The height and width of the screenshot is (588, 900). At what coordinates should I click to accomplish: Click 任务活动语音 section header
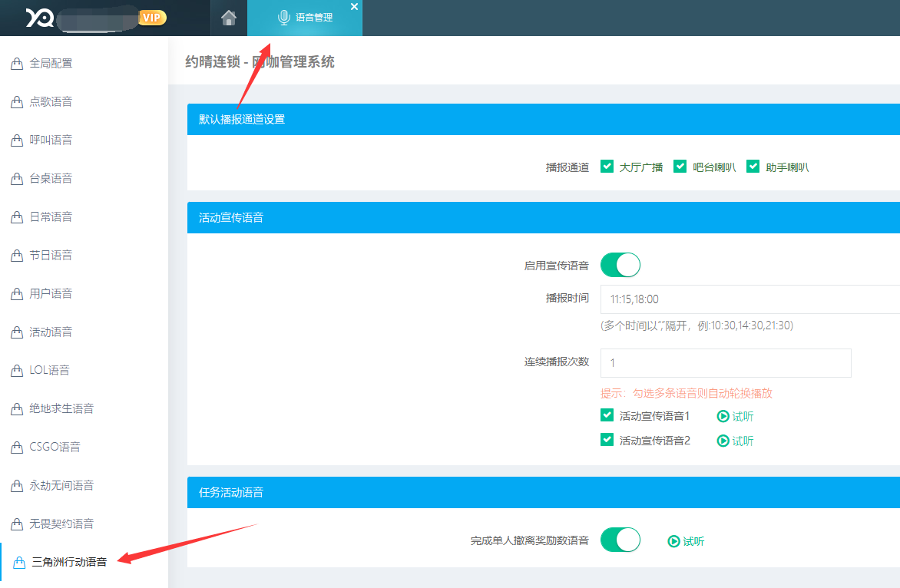click(544, 492)
